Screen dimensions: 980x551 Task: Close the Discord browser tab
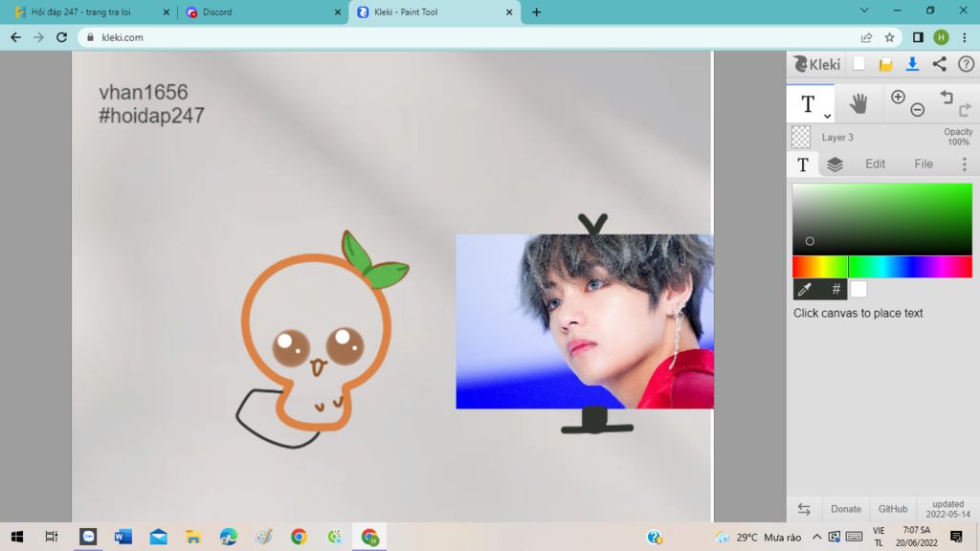click(338, 11)
